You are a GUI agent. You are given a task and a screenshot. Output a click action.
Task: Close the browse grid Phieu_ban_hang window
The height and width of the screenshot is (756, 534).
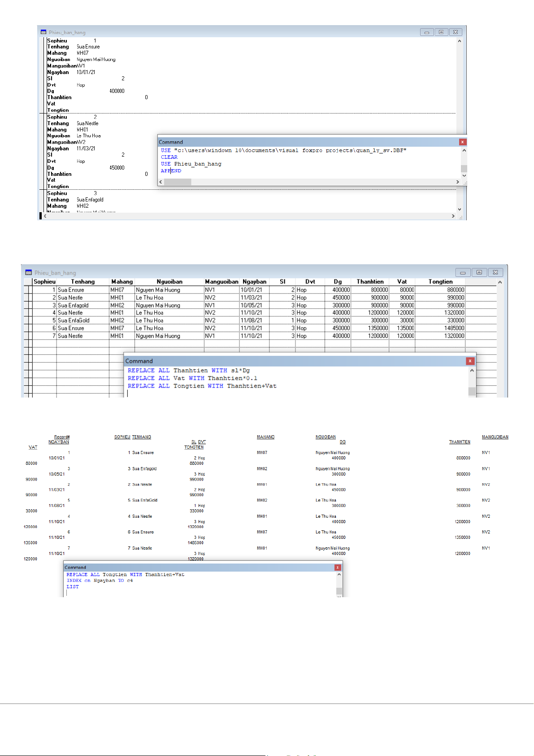tap(495, 272)
